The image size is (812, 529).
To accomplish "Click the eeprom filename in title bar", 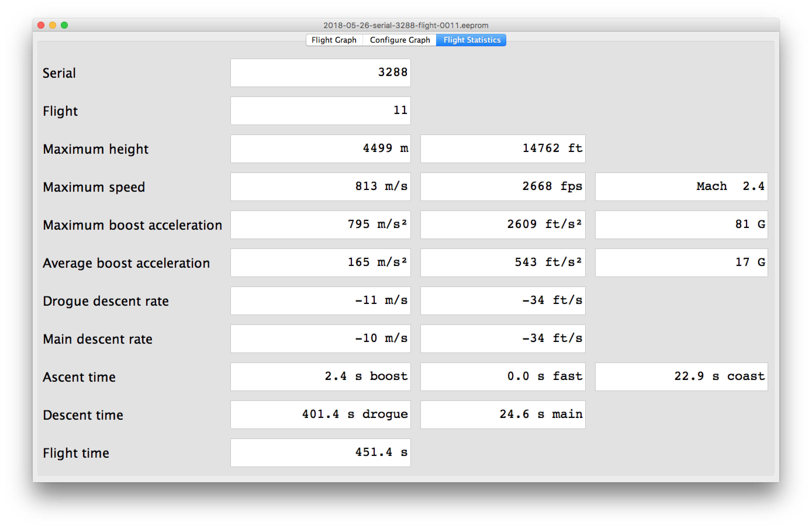I will [406, 25].
